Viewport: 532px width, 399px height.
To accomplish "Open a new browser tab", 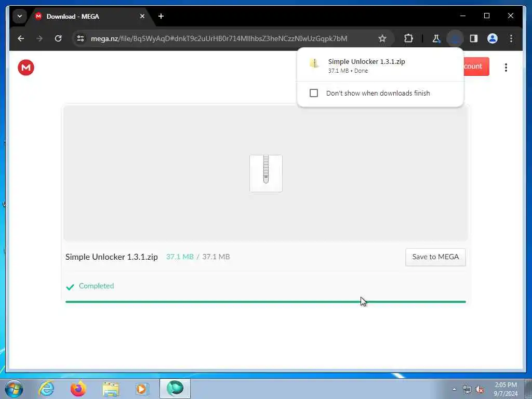I will [x=161, y=16].
